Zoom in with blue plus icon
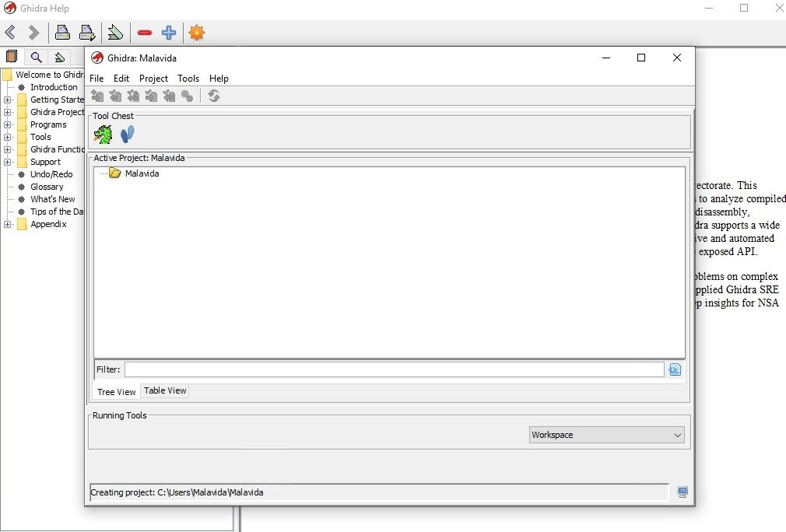This screenshot has width=786, height=532. [x=169, y=33]
